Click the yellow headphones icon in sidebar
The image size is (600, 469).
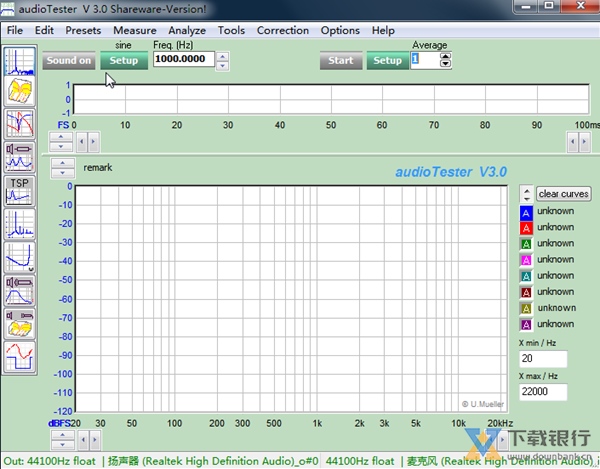pos(19,92)
